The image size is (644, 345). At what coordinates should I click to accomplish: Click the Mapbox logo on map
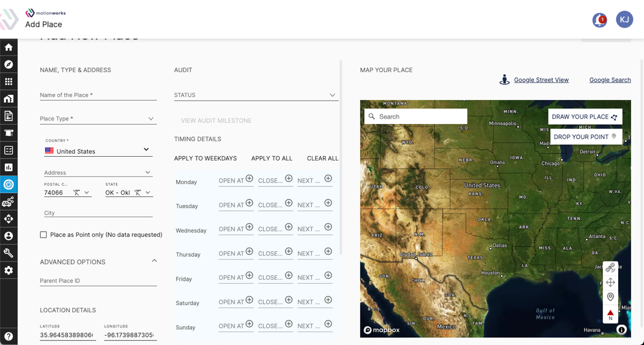click(x=381, y=330)
